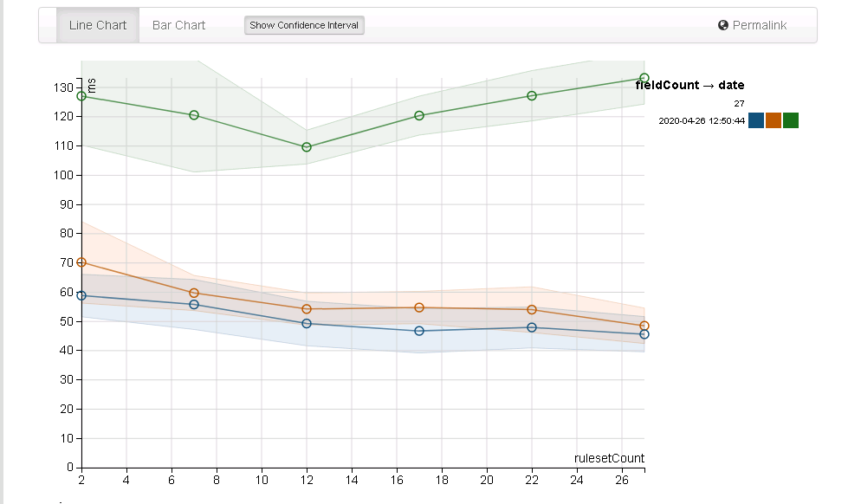Select the orange marker at rulesetCount 22
The image size is (848, 504).
[533, 307]
